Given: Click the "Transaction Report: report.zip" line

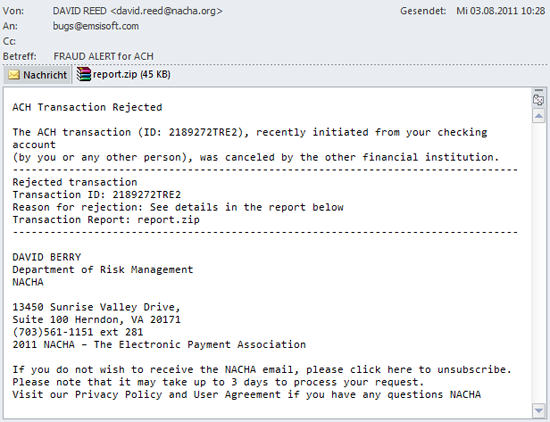Looking at the screenshot, I should [106, 220].
